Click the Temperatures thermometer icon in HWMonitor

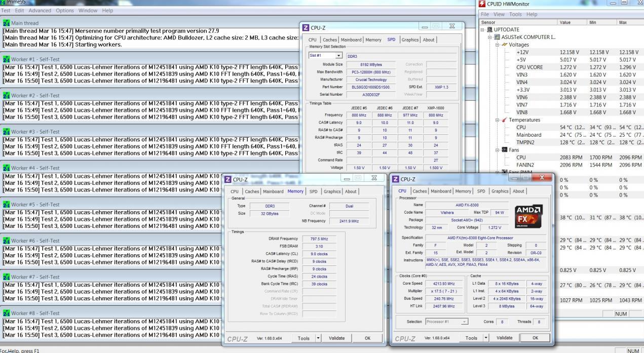(x=505, y=120)
